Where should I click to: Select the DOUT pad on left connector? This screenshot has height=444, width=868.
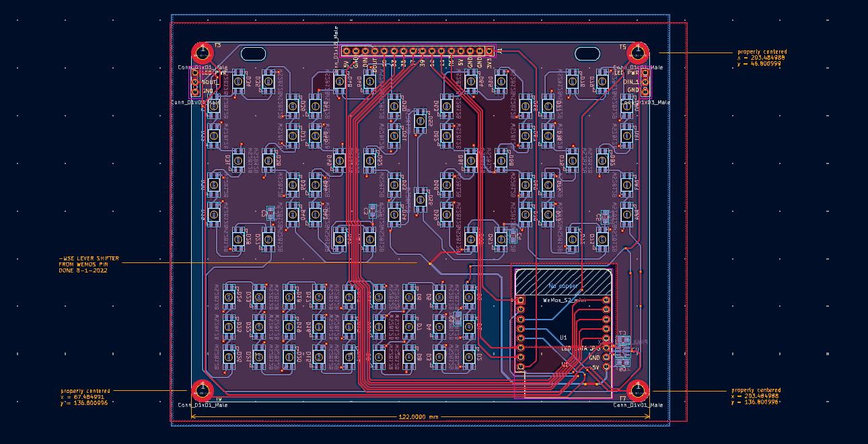click(195, 82)
